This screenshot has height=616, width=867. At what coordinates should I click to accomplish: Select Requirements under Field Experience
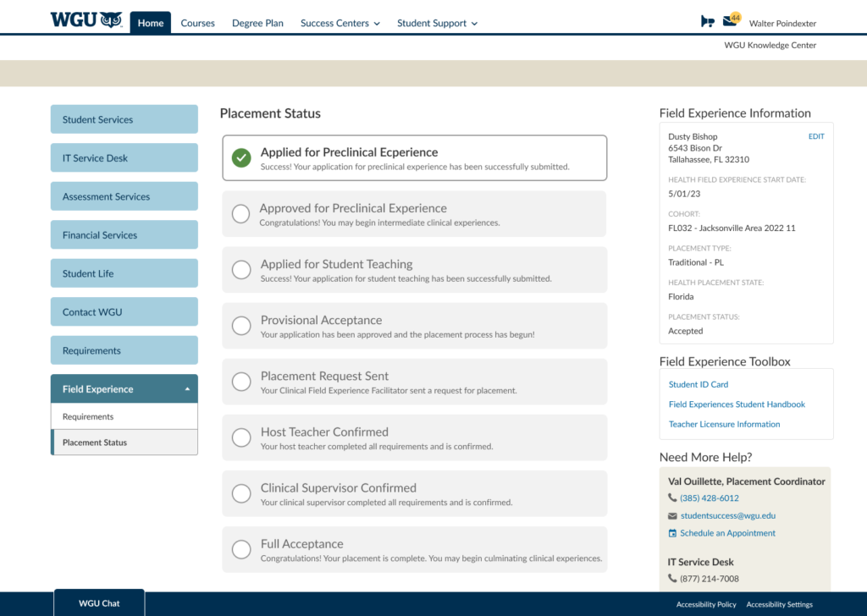(88, 417)
